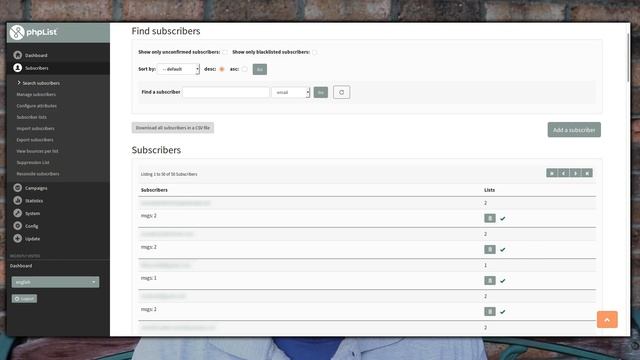The width and height of the screenshot is (640, 360).
Task: Open View bounces per list submenu item
Action: pos(37,151)
